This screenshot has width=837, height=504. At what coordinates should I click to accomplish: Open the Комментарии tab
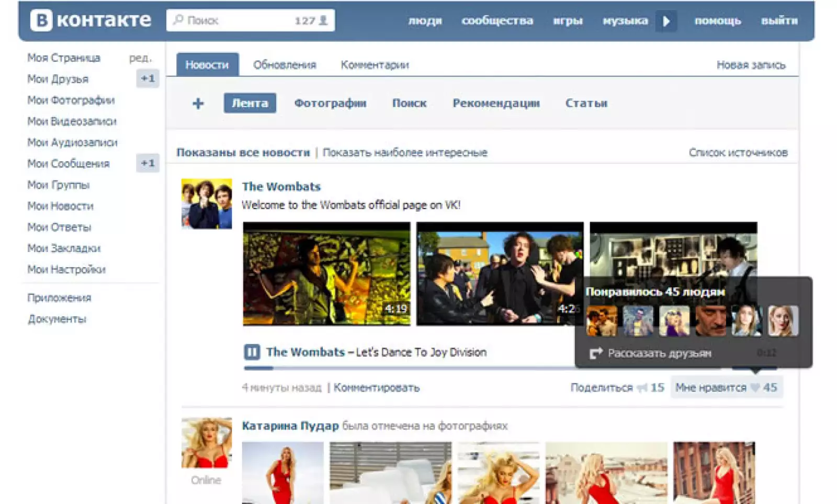(x=375, y=65)
